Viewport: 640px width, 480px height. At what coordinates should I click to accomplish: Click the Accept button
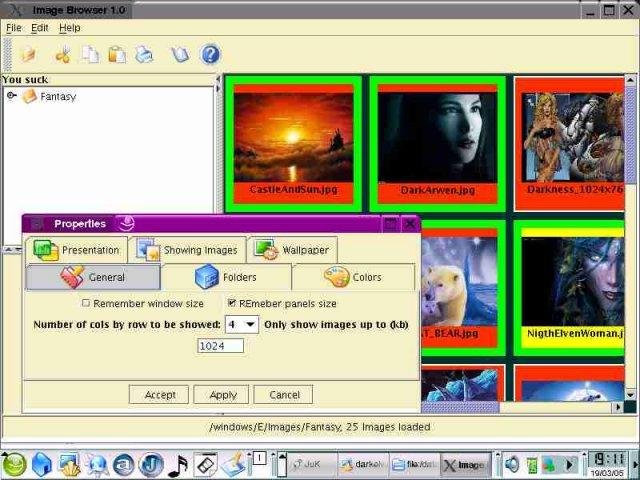pos(159,395)
